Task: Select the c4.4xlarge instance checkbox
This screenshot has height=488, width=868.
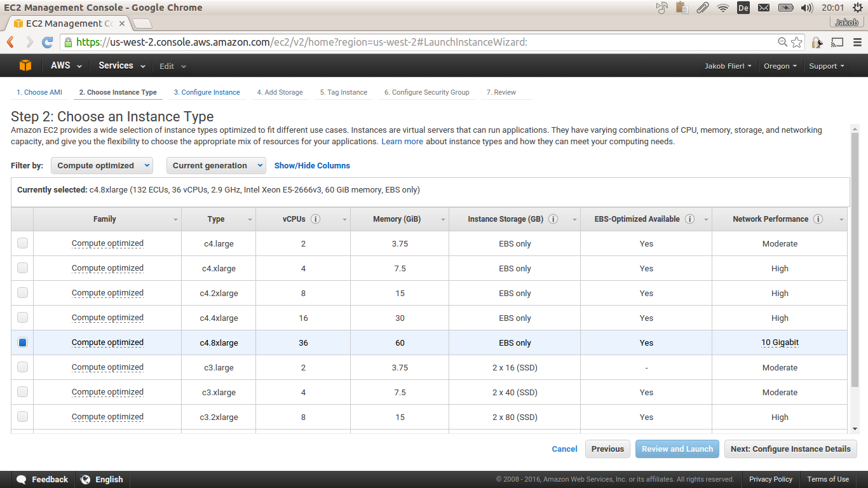Action: click(22, 317)
